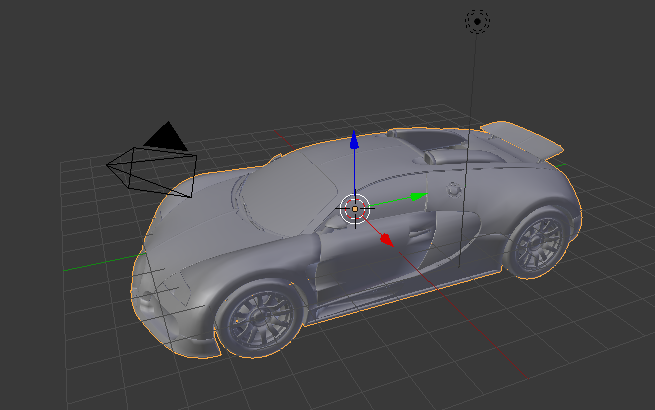Screen dimensions: 655x410
Task: Select the car's rear wheel
Action: (x=537, y=244)
